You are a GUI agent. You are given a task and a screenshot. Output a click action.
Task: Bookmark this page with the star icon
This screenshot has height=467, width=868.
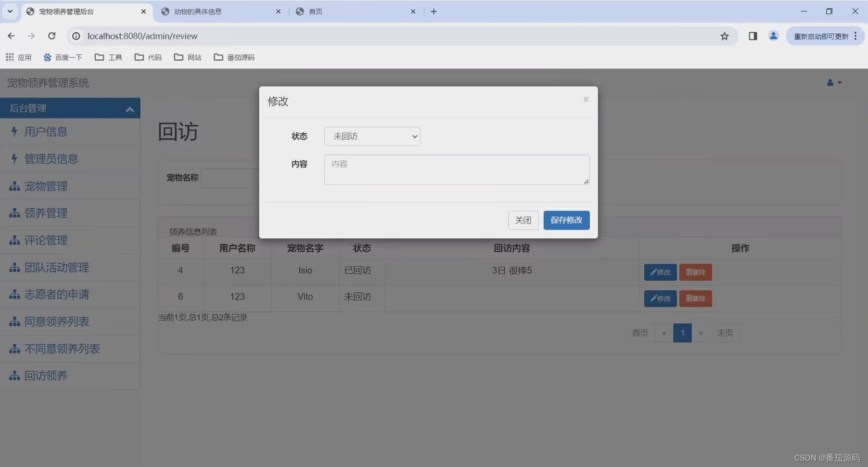[724, 36]
